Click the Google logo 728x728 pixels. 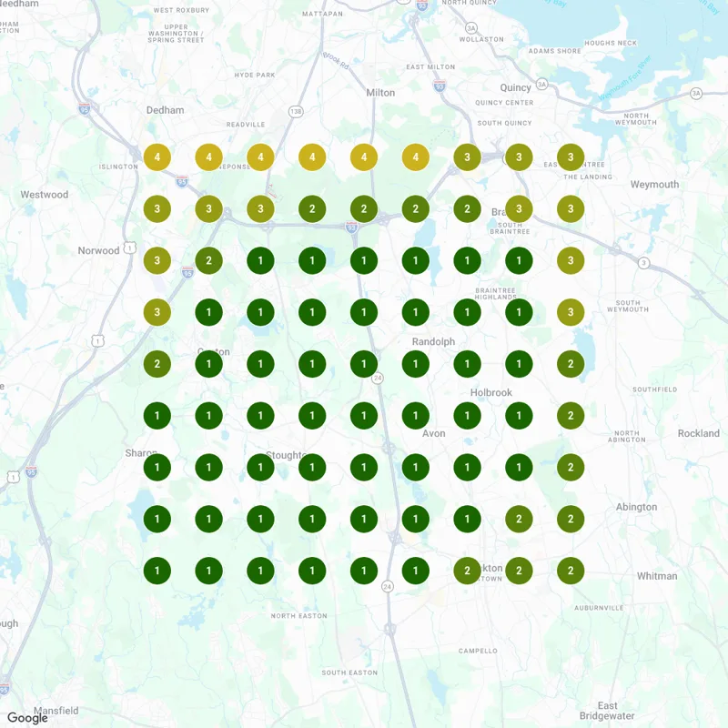tap(27, 718)
